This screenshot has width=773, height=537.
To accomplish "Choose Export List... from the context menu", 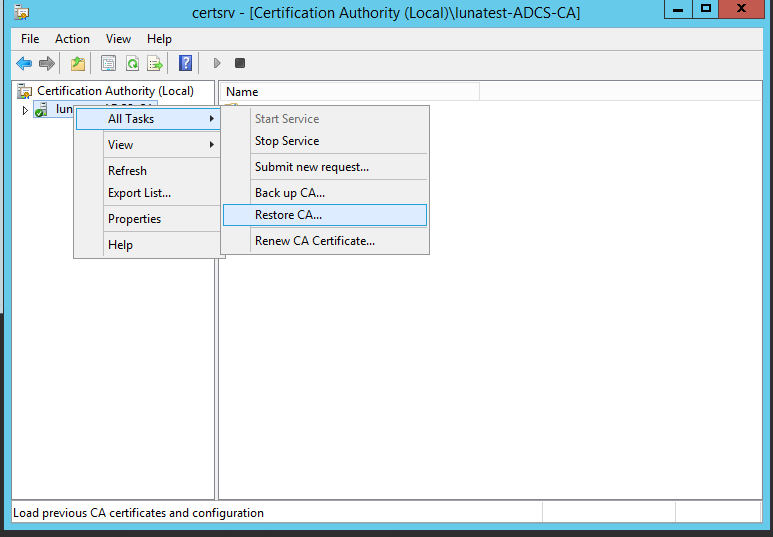I will (x=148, y=193).
